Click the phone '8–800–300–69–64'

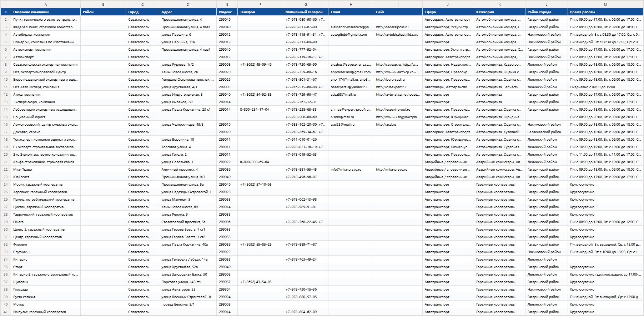(260, 162)
